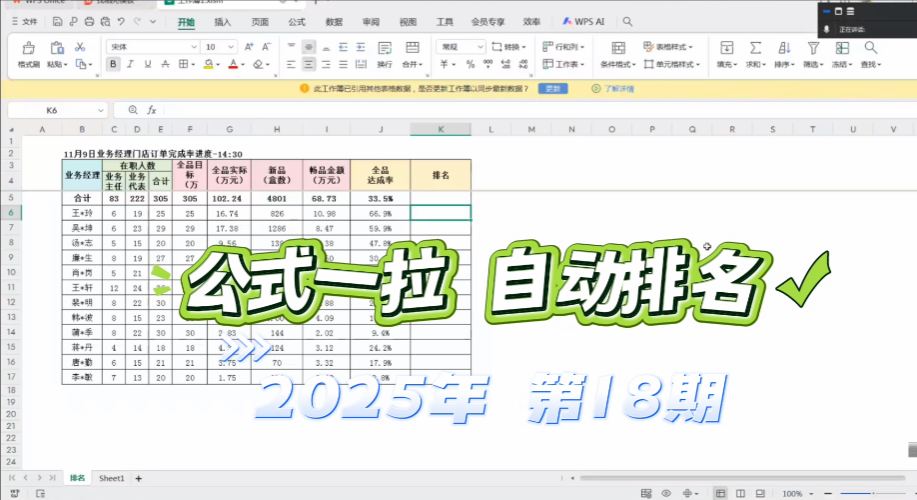Screen dimensions: 917x500
Task: Decrease font size with A- icon
Action: [x=266, y=47]
